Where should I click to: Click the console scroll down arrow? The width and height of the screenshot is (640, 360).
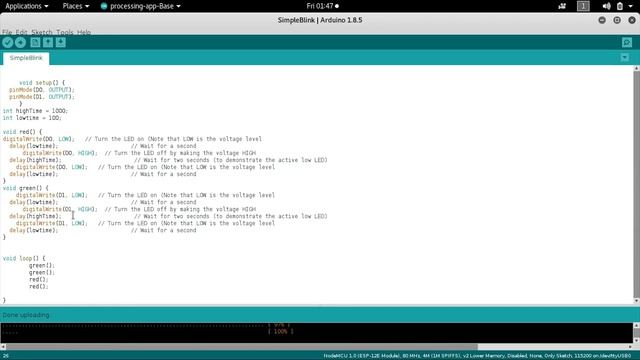(636, 340)
